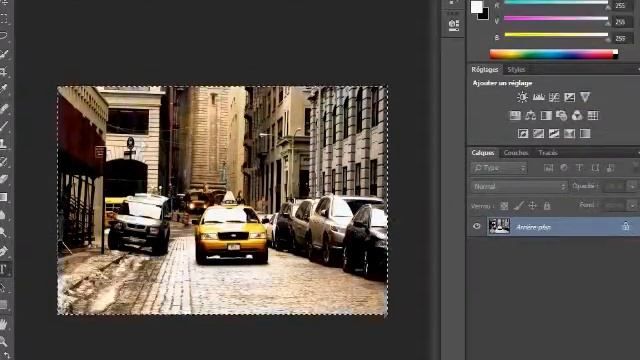Select the Hand tool

4,324
